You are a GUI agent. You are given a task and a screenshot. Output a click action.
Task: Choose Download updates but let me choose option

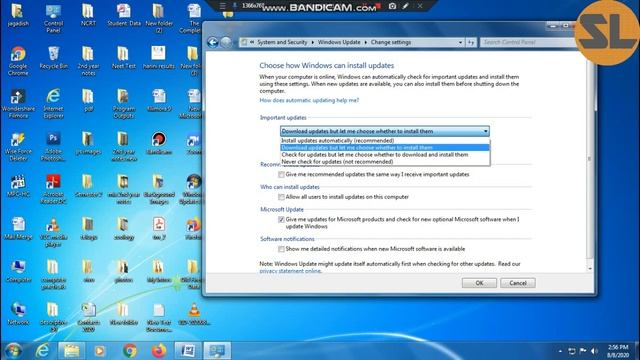tap(385, 148)
